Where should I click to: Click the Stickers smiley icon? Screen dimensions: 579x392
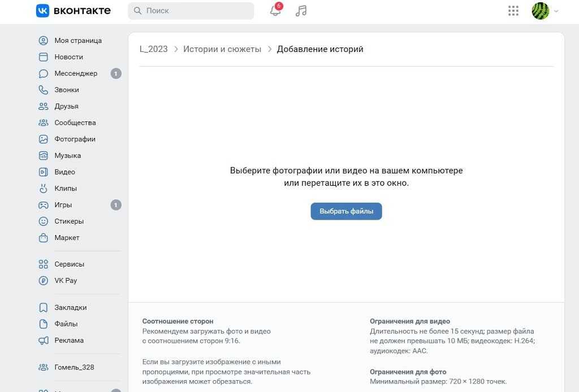(x=44, y=221)
